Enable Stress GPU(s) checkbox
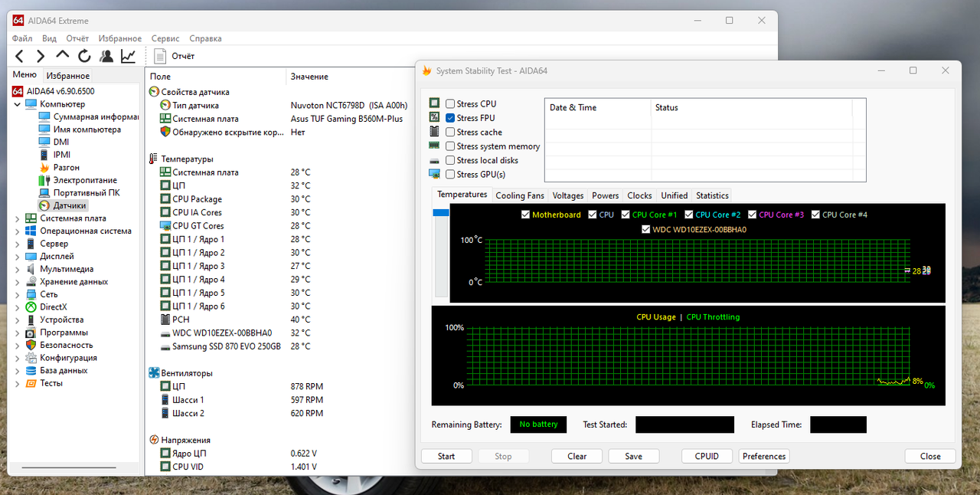Screen dimensions: 980x495 [x=450, y=175]
